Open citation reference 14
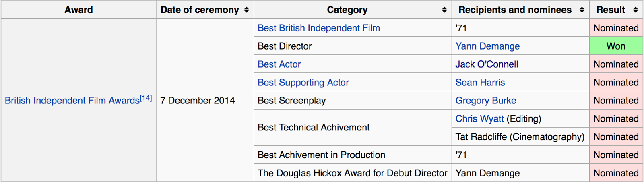 click(x=146, y=98)
